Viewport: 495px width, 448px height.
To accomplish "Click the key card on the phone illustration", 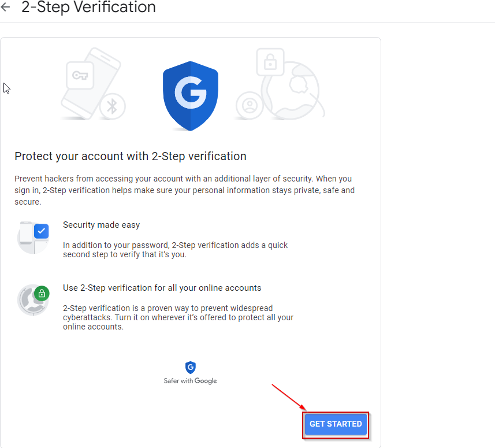I will pyautogui.click(x=80, y=75).
